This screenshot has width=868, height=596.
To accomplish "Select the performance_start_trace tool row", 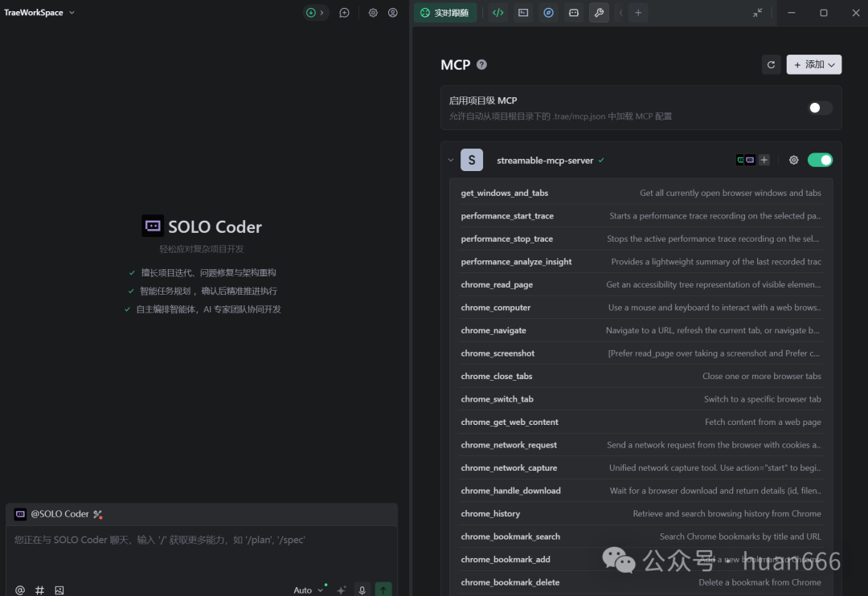I will 641,216.
